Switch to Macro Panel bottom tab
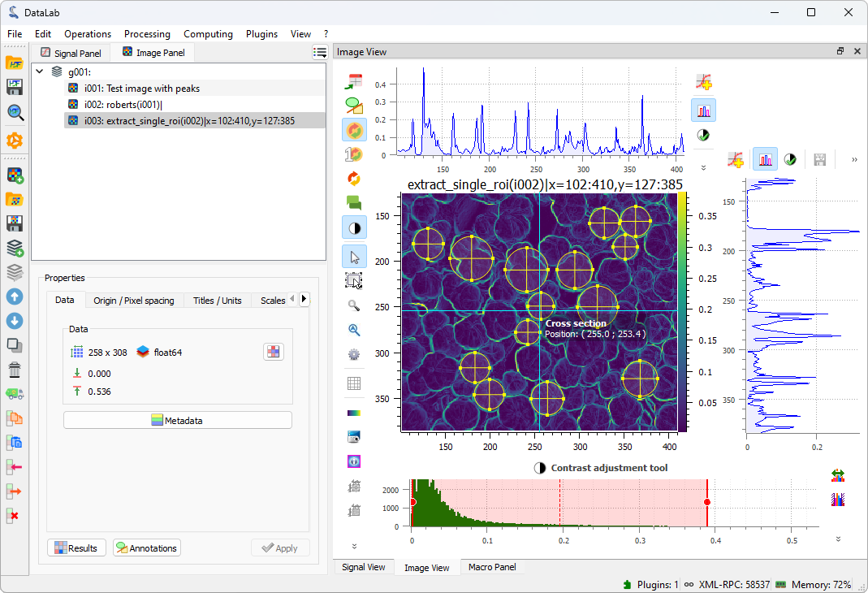Screen dimensions: 868x593 tap(492, 567)
